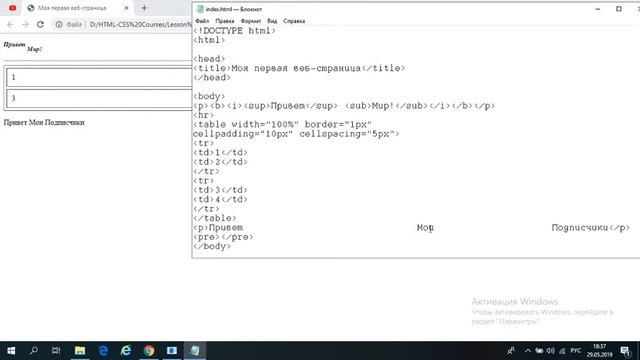Check battery status in system tray

point(539,351)
